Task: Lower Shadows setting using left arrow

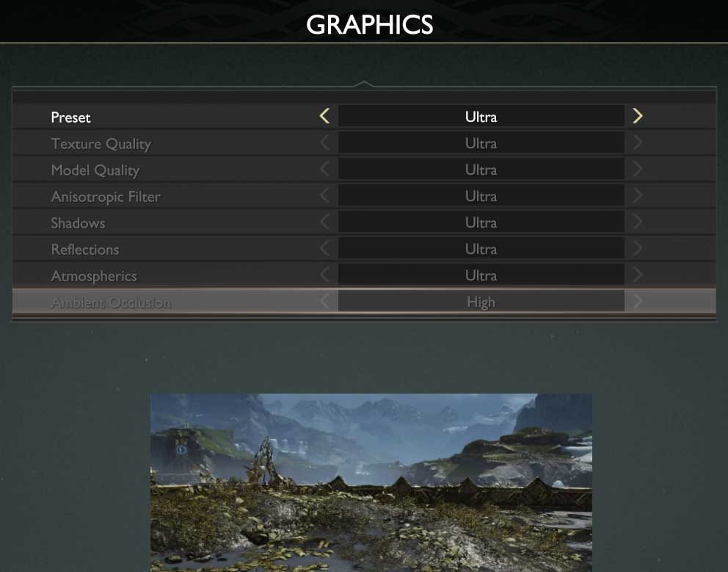Action: click(324, 222)
